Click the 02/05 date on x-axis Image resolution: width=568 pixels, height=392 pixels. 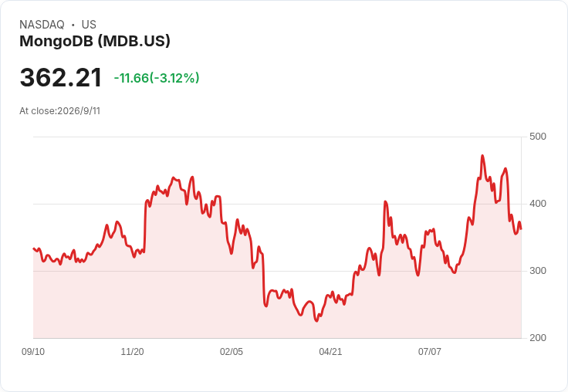click(232, 351)
